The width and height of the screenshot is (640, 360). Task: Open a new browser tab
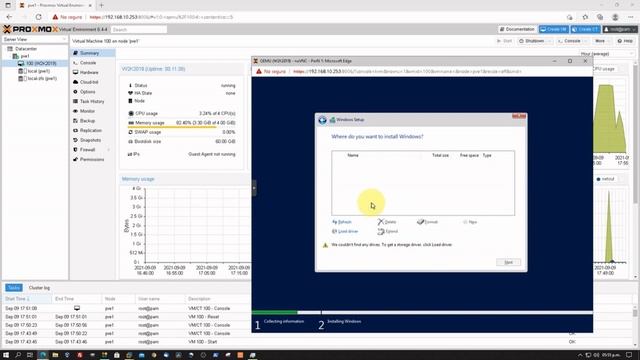tap(101, 5)
